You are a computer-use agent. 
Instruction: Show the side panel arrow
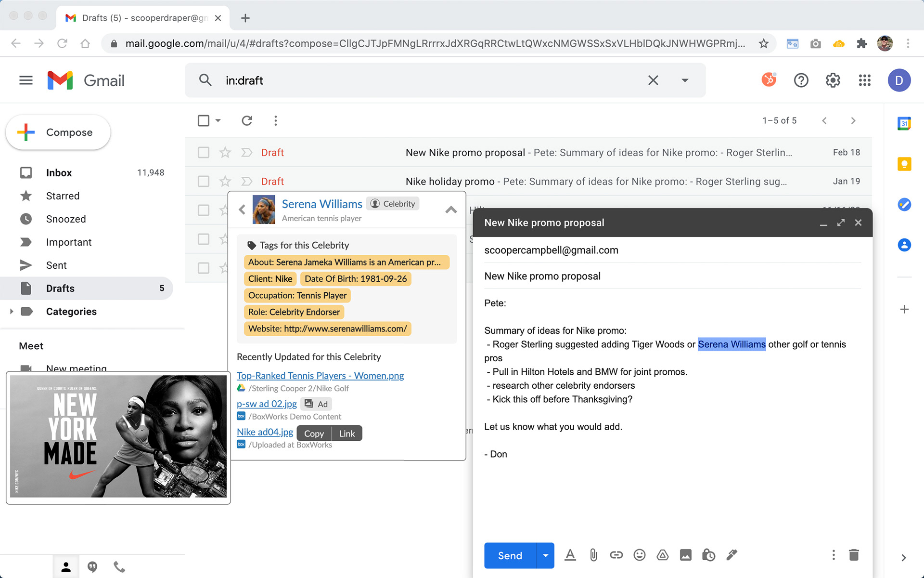click(x=904, y=557)
